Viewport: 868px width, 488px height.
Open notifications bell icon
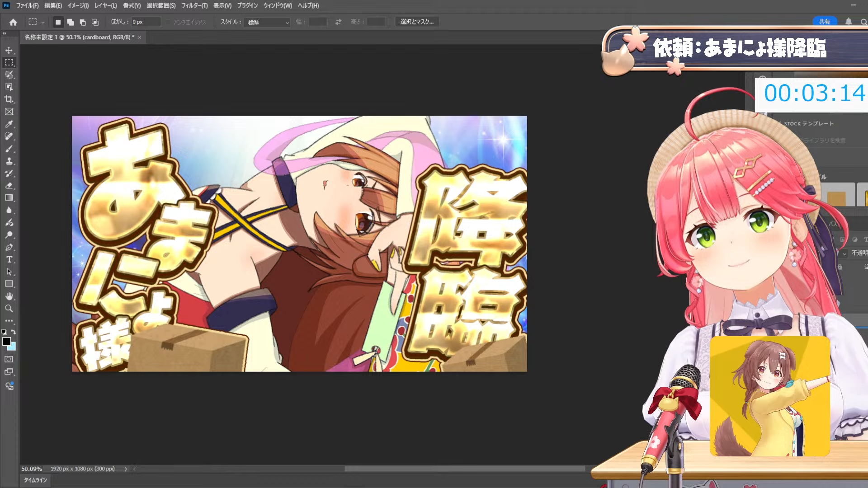click(849, 22)
